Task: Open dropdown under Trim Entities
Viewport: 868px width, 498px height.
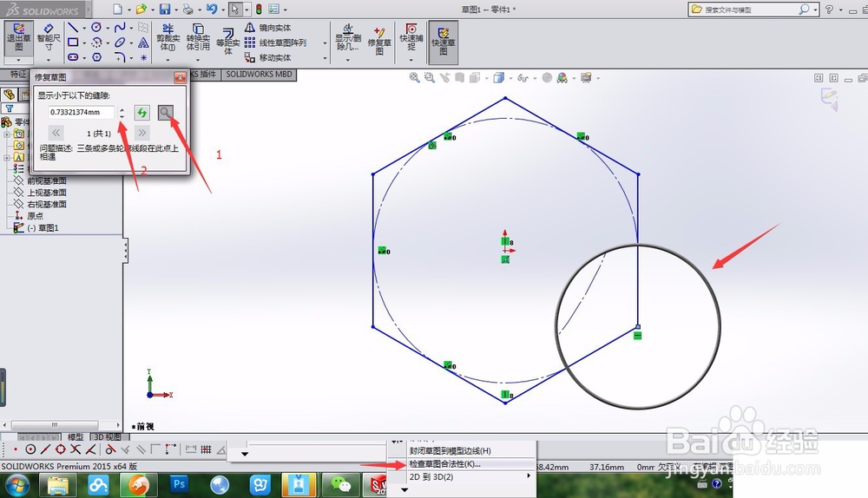Action: click(168, 60)
